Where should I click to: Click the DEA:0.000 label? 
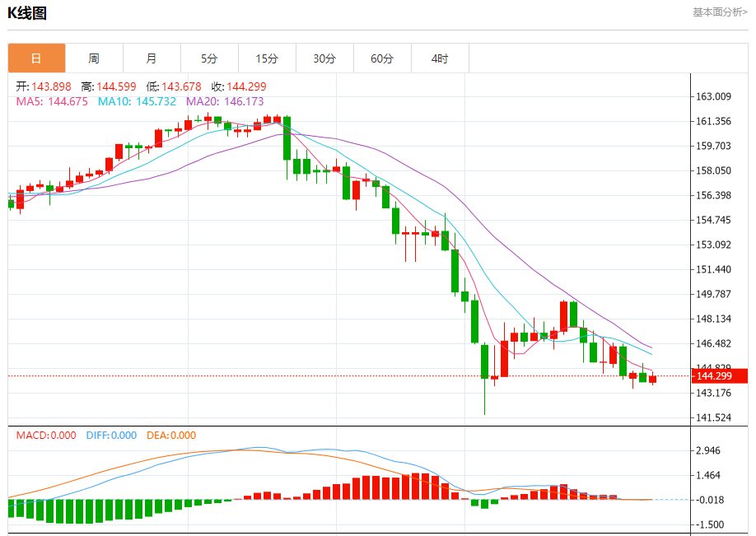click(171, 436)
